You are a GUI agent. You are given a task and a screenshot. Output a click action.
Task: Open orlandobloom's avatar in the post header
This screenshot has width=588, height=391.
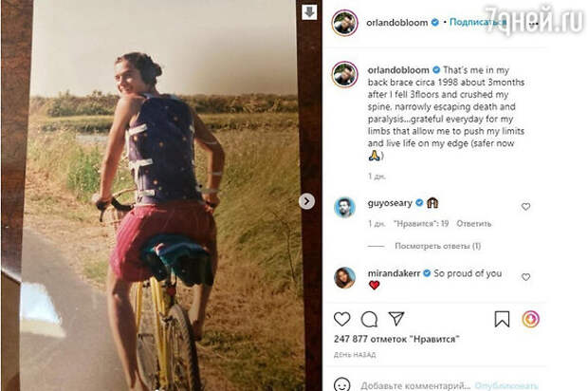tap(344, 22)
